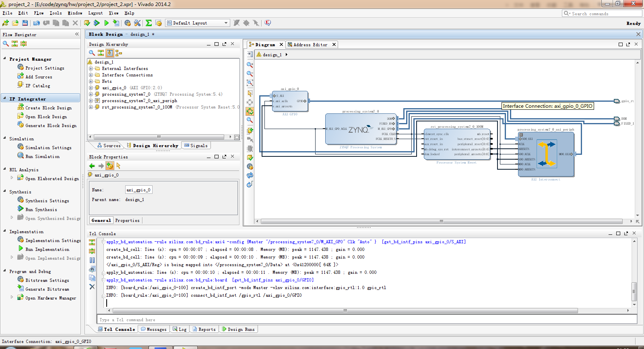Screen dimensions: 644x349
Task: Expand the axi_gpio_0 node in Design Hierarchy
Action: pyautogui.click(x=91, y=88)
